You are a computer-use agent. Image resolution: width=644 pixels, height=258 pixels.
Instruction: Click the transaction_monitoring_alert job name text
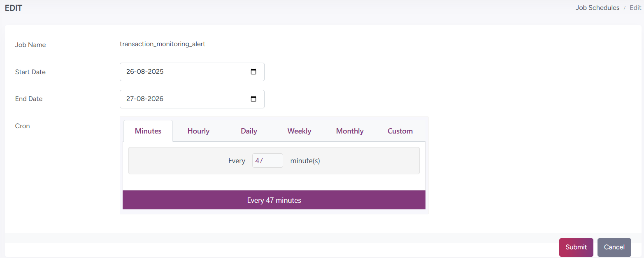click(x=163, y=44)
